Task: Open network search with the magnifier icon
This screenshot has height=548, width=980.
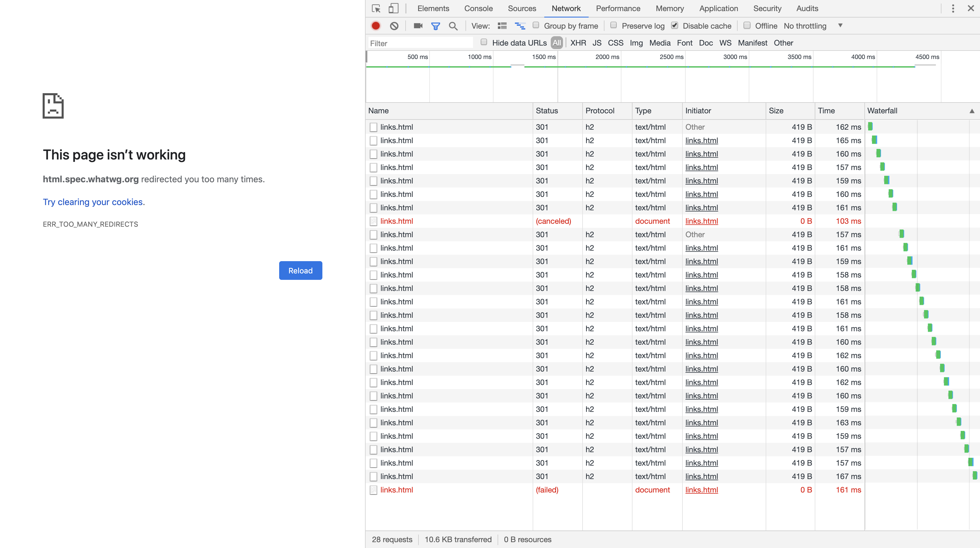Action: (453, 25)
